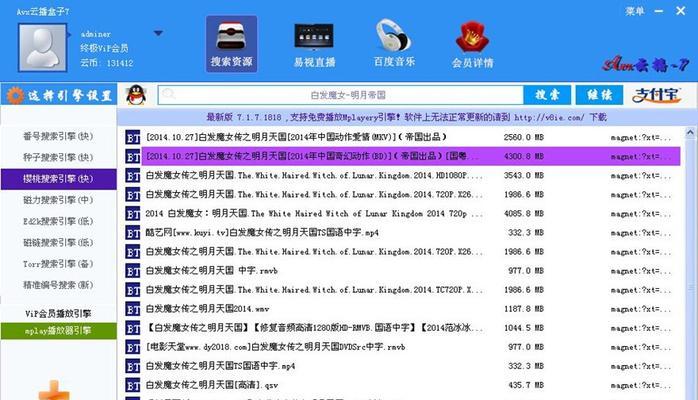
Task: Select 种子搜索引擎 (快) engine
Action: [58, 158]
